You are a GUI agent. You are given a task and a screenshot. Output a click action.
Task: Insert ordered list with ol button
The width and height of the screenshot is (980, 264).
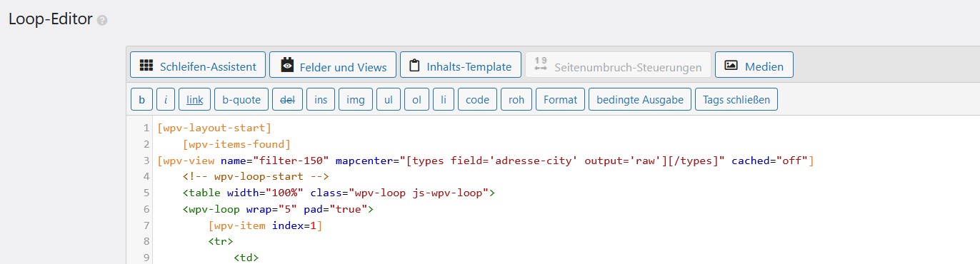click(x=416, y=99)
